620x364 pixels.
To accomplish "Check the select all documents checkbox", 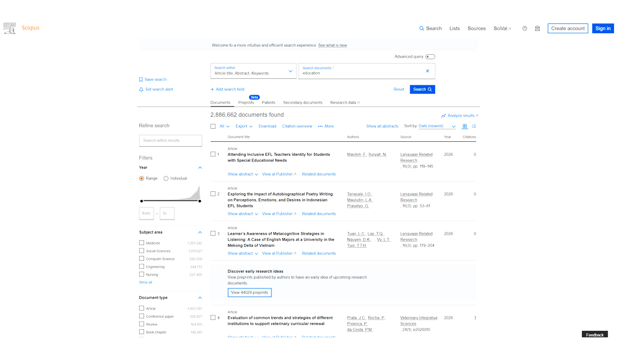I will pyautogui.click(x=213, y=127).
